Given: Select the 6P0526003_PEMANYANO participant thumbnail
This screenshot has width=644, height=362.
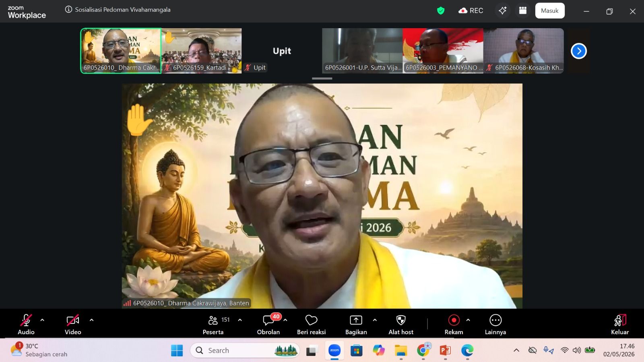Looking at the screenshot, I should pos(443,51).
